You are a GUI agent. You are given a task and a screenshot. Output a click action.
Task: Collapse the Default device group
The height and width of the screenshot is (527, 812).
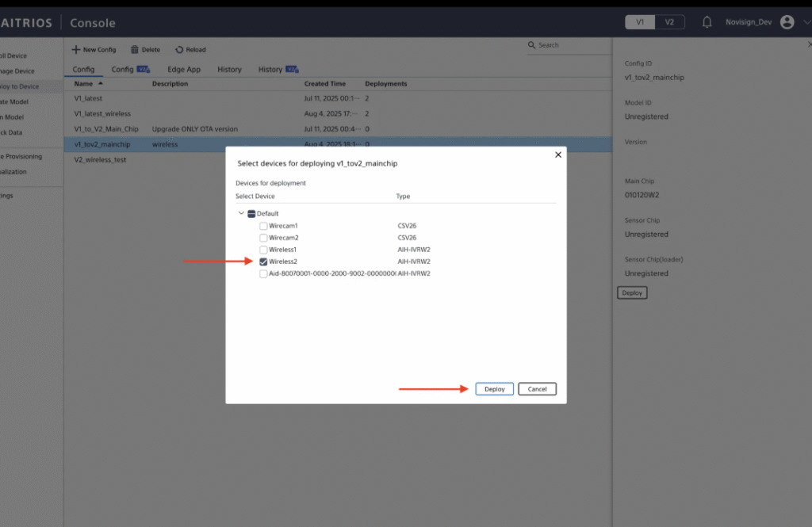point(241,213)
